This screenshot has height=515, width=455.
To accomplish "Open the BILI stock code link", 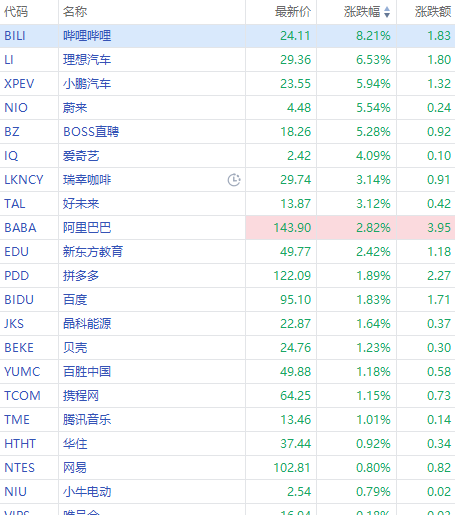I will [15, 36].
